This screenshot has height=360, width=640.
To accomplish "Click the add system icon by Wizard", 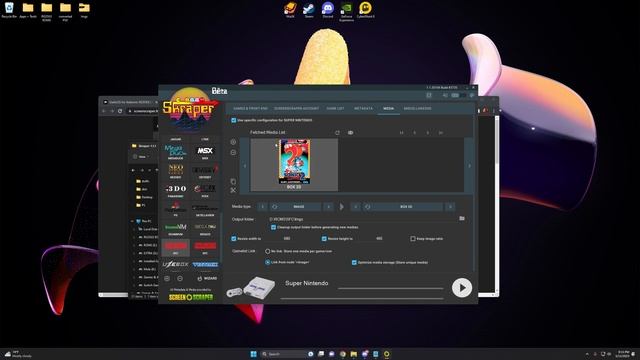I will click(167, 278).
